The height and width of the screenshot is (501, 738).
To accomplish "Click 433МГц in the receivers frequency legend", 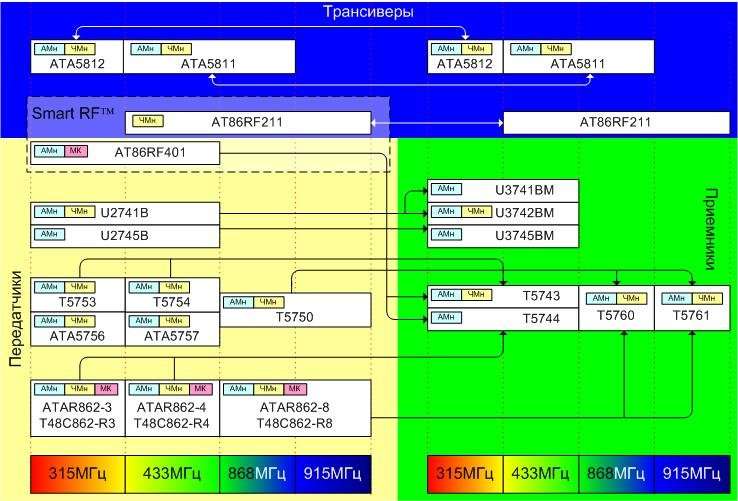I will [541, 474].
